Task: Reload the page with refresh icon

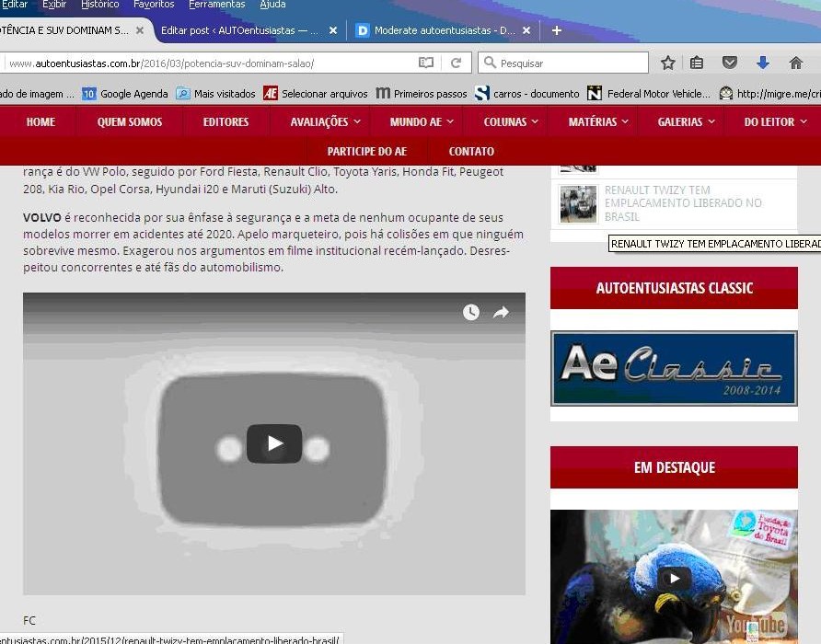Action: pos(456,63)
